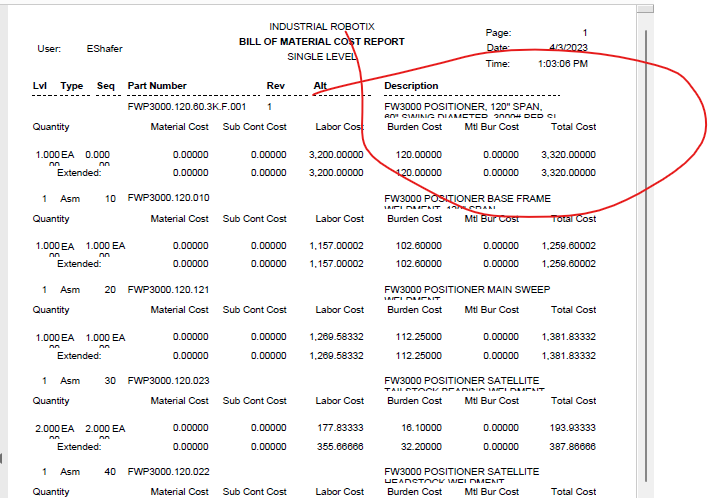Click unit labor cost 3,200.00000 above the Extended row
Viewport: 708px width, 498px height.
336,155
